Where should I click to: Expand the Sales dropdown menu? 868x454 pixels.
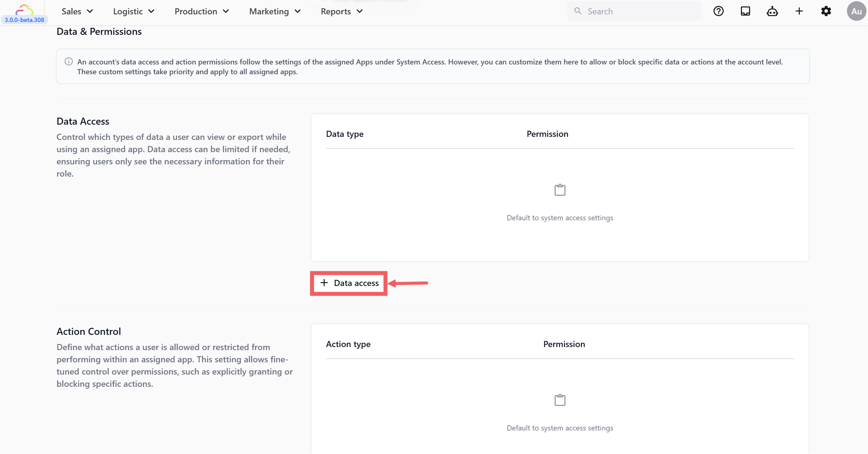(x=77, y=12)
